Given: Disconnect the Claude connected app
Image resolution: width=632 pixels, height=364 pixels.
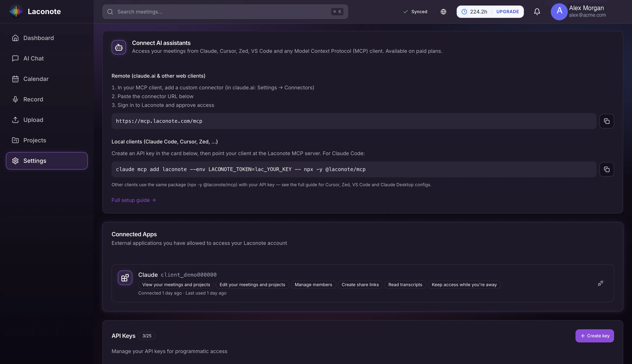Looking at the screenshot, I should (601, 283).
